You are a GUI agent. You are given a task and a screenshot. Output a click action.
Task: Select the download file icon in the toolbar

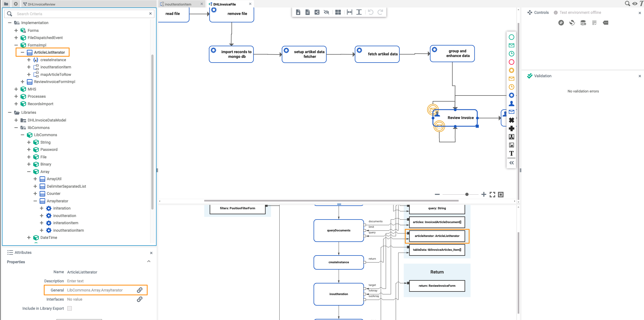[x=298, y=12]
